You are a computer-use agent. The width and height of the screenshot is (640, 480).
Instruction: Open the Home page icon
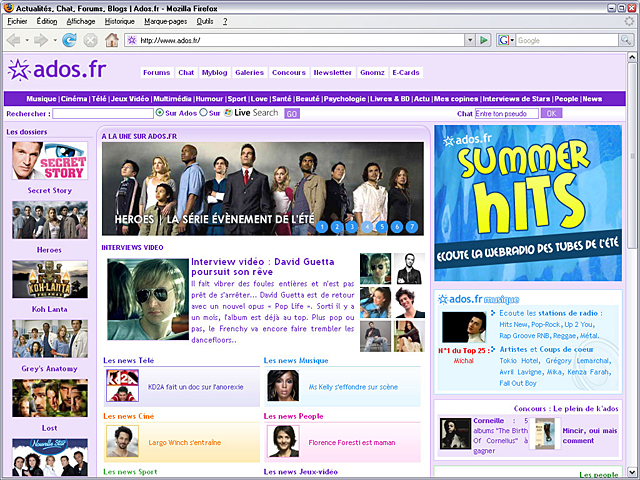point(111,40)
